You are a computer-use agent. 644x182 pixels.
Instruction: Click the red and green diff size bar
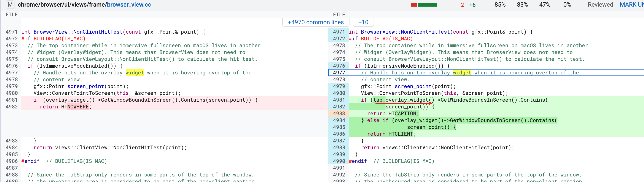(423, 5)
